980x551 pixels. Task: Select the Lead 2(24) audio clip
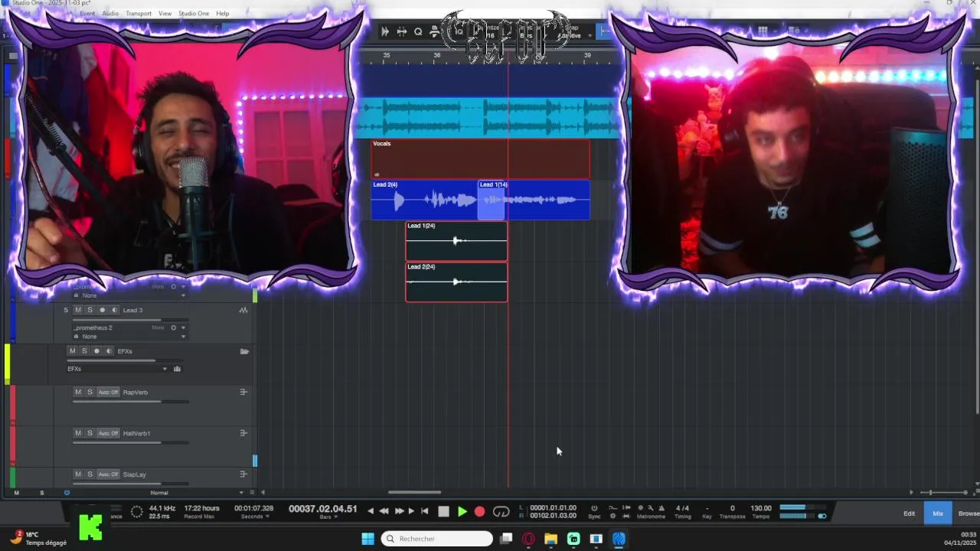point(456,282)
